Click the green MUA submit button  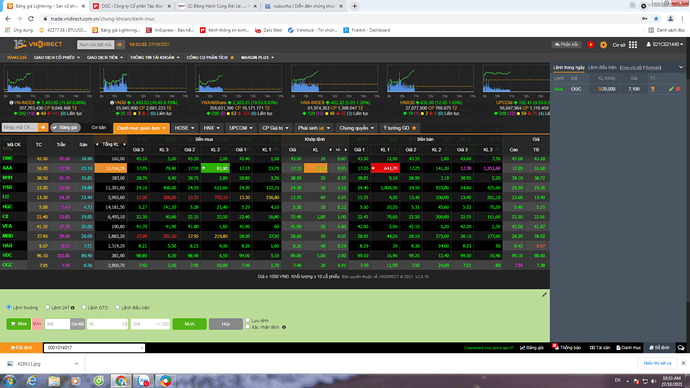189,324
